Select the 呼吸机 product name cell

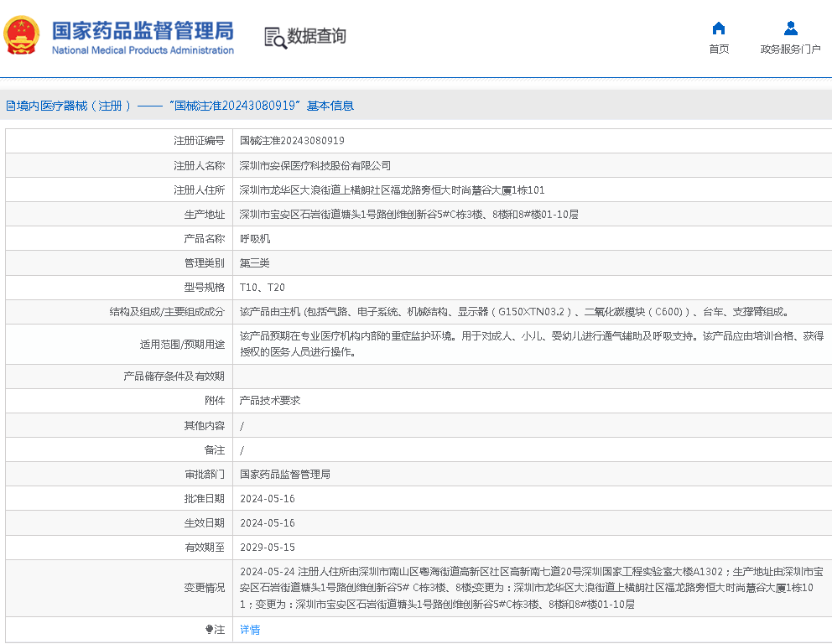(x=254, y=237)
